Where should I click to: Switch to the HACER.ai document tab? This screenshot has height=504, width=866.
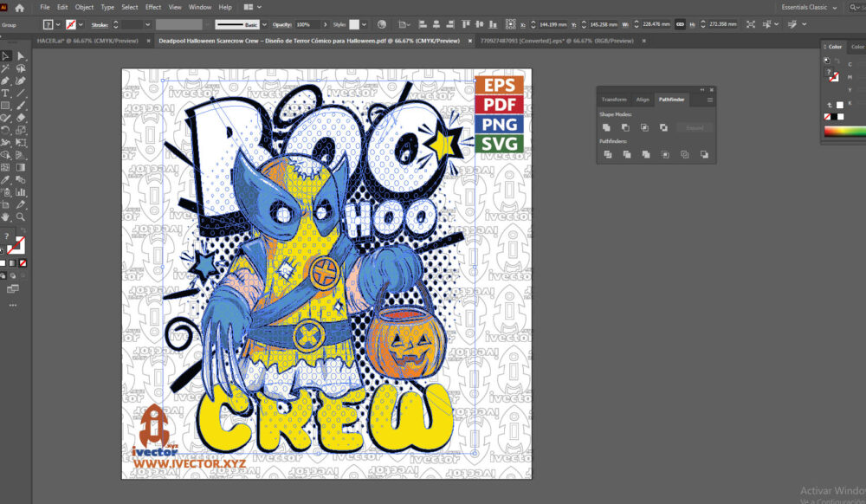pos(87,41)
